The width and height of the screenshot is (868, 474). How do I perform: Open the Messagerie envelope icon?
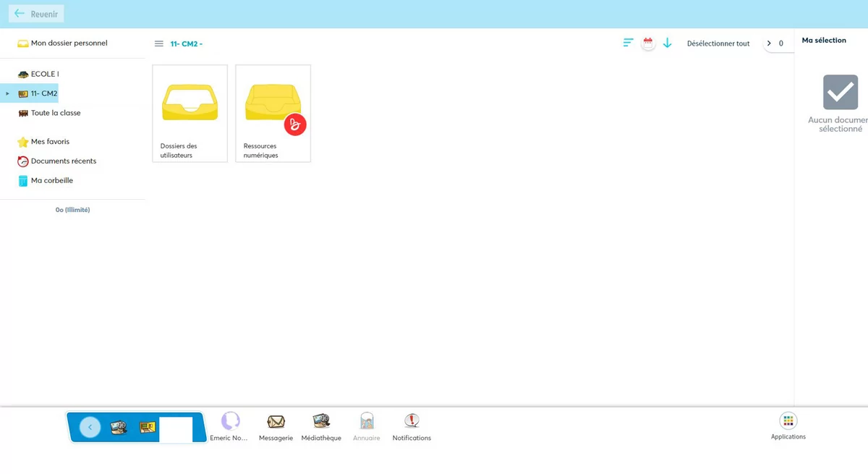[276, 423]
